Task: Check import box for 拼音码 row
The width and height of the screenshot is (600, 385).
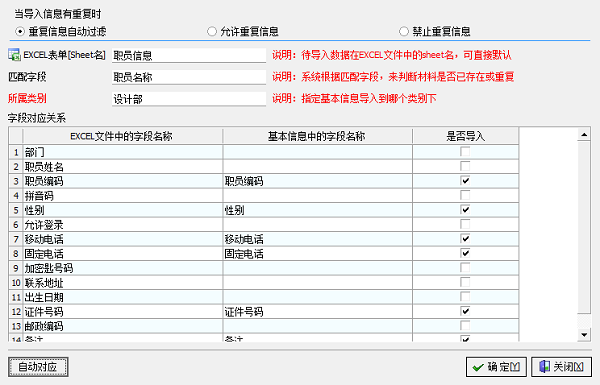Action: click(x=465, y=195)
